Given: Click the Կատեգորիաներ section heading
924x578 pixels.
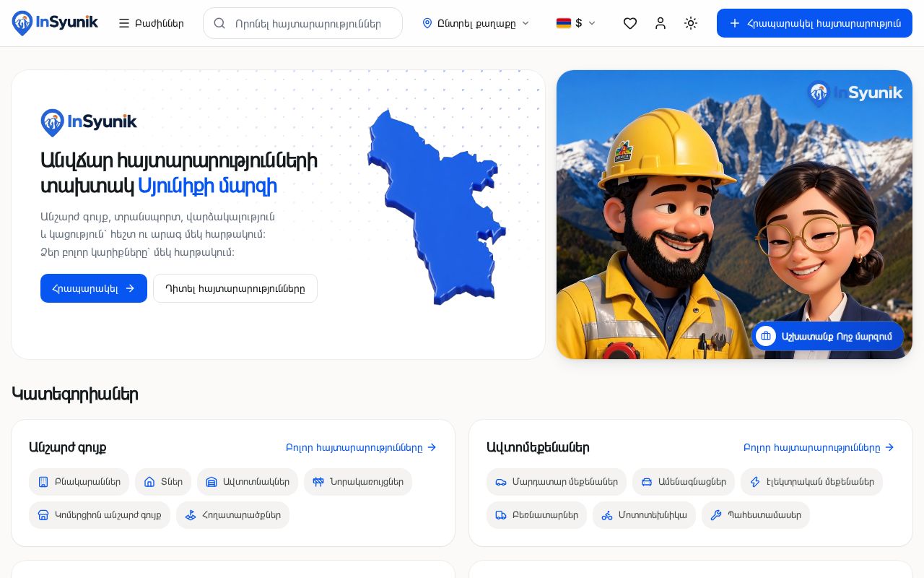Looking at the screenshot, I should pos(75,394).
